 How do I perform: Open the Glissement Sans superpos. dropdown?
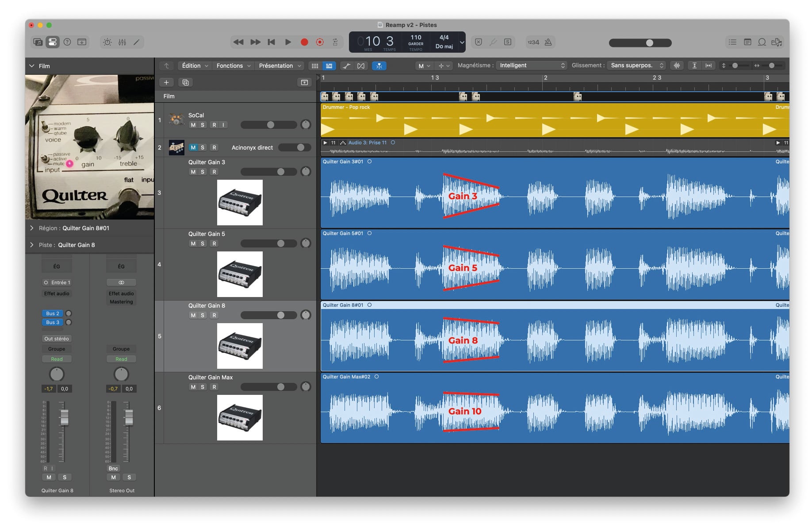click(636, 66)
